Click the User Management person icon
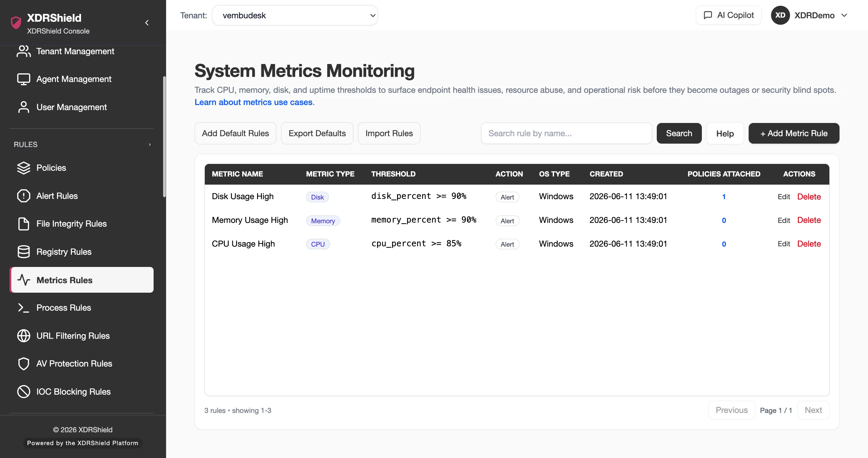Screen dimensions: 868x458 (x=23, y=107)
